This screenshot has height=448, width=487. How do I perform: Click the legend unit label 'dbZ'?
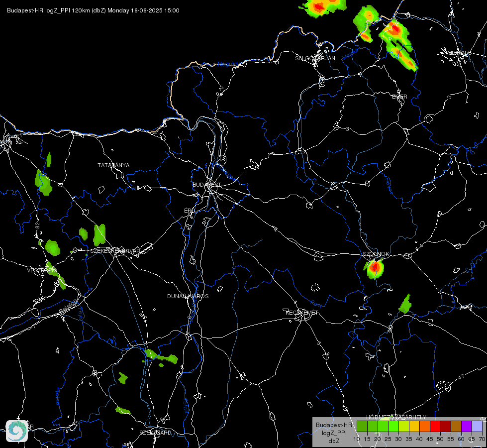point(334,441)
